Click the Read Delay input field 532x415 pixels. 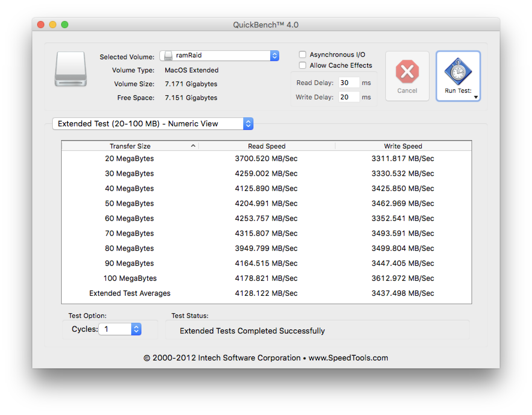(x=349, y=83)
